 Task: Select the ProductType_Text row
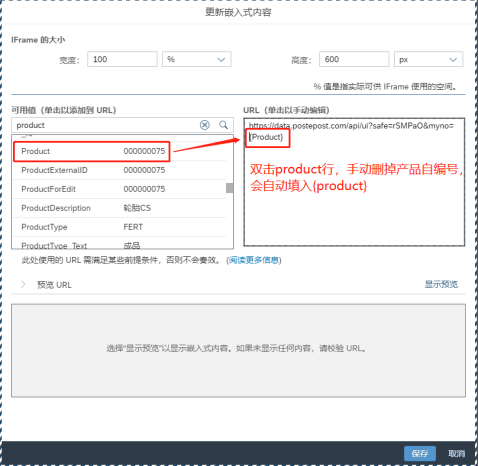[119, 243]
